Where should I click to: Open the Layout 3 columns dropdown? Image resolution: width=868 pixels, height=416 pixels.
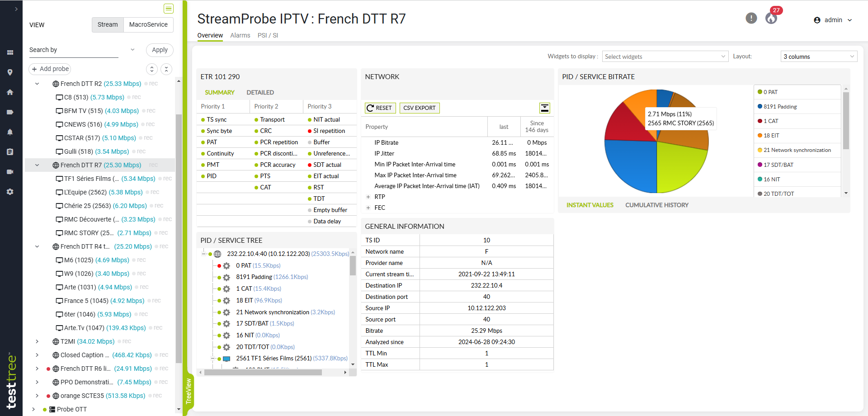tap(819, 57)
